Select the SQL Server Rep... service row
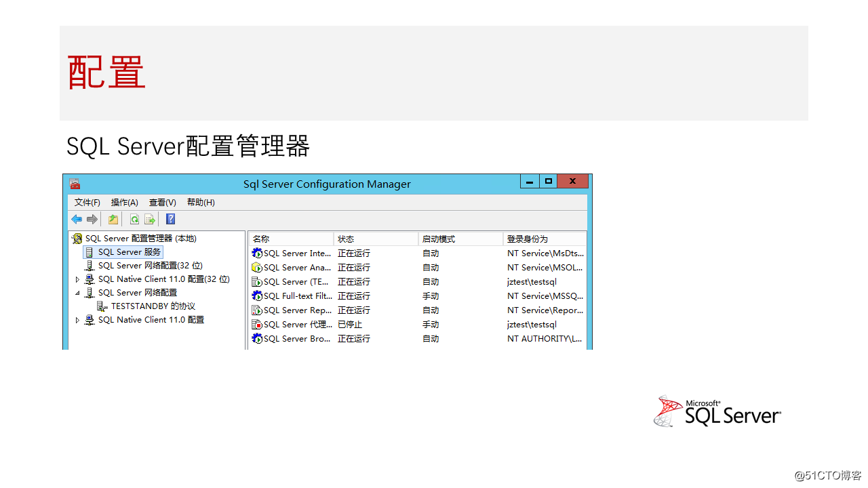 point(418,310)
